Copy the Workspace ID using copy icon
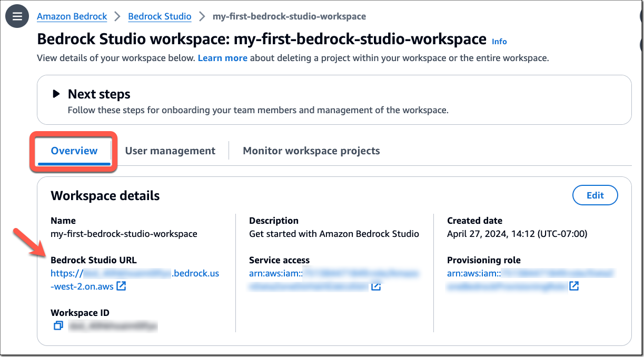The image size is (644, 357). point(58,325)
